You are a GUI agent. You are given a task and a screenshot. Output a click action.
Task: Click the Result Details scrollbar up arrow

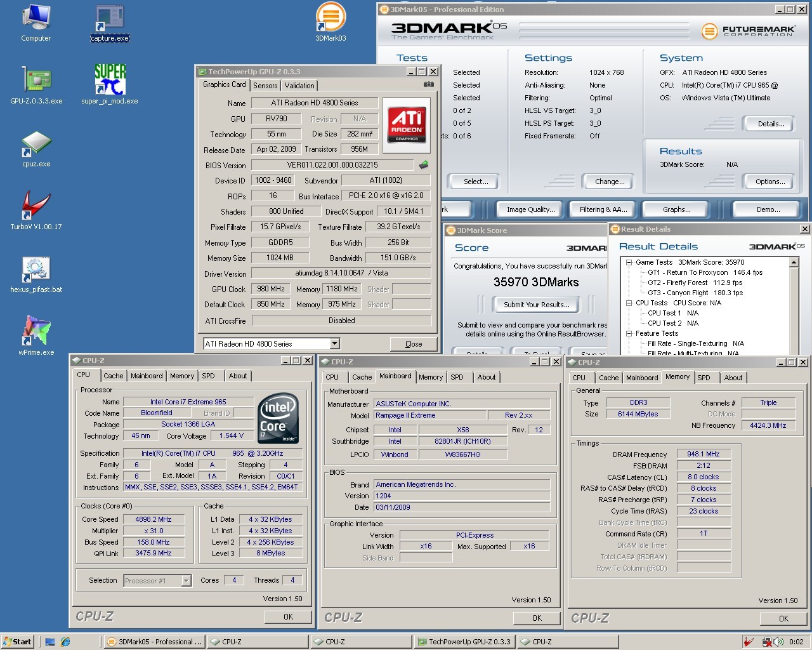tap(794, 262)
